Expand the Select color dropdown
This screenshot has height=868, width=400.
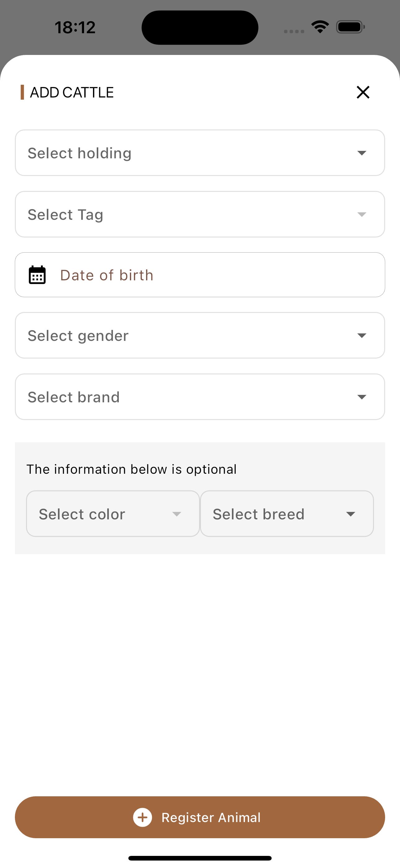click(x=113, y=513)
